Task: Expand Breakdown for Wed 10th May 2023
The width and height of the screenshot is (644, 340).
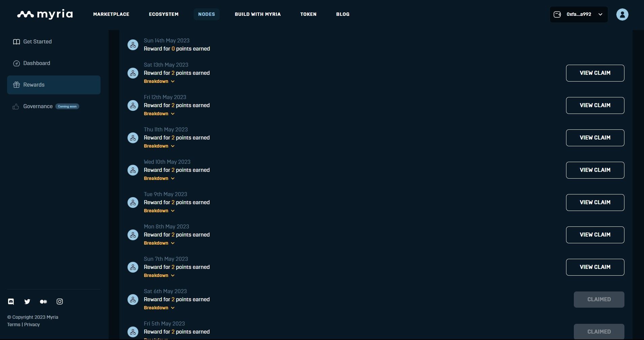Action: pos(159,178)
